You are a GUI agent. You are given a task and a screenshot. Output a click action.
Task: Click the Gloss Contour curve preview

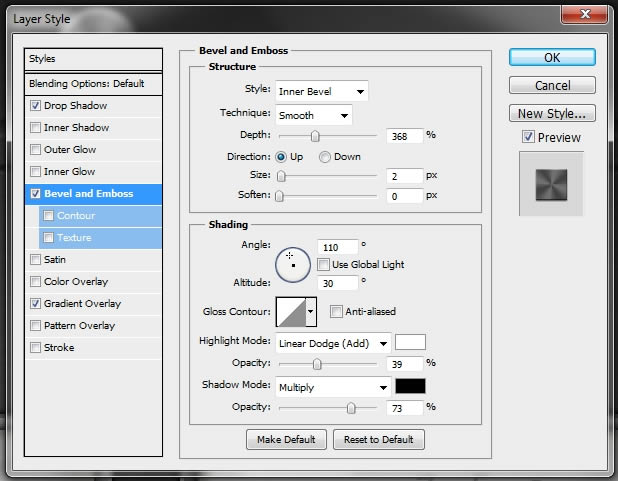point(291,312)
